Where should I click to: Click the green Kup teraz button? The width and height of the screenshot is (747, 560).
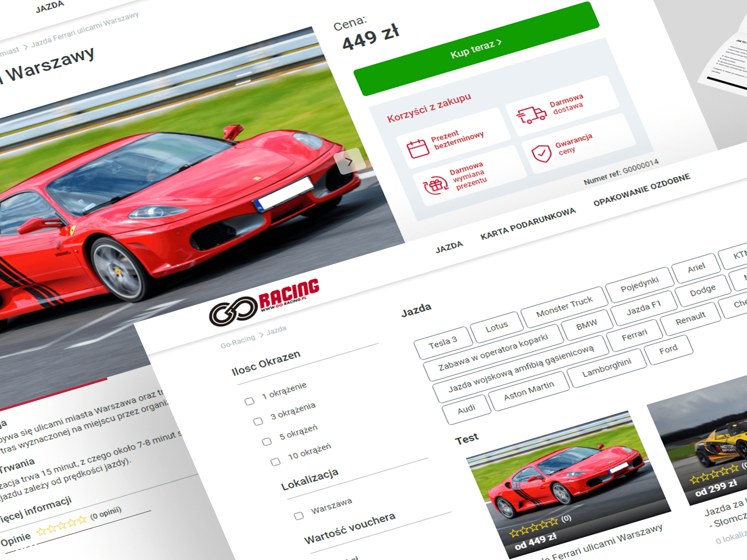pyautogui.click(x=476, y=49)
